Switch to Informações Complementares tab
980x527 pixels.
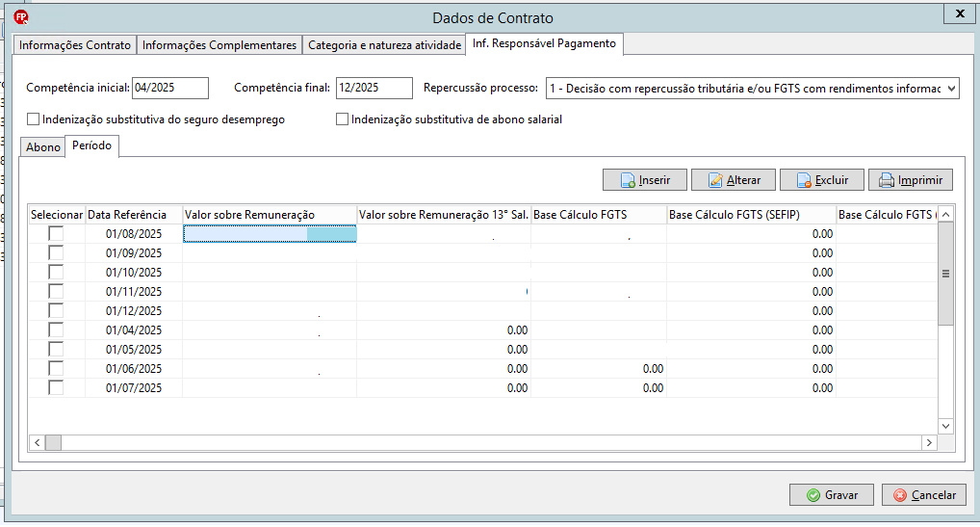[x=219, y=45]
